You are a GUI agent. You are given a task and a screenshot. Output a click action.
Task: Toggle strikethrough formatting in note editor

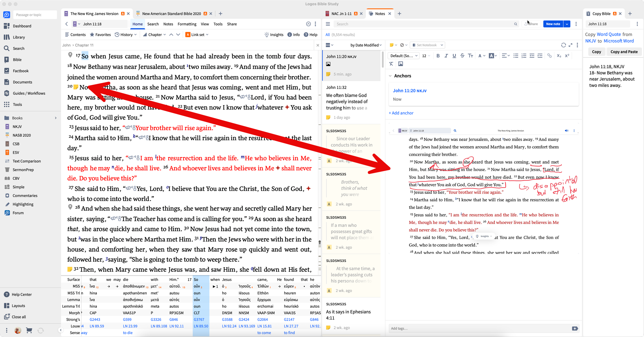[x=462, y=56]
